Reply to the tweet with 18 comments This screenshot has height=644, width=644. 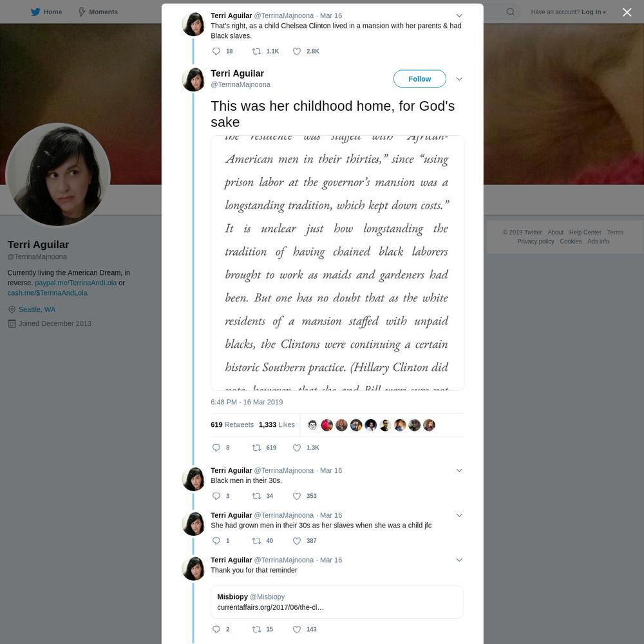(x=216, y=52)
